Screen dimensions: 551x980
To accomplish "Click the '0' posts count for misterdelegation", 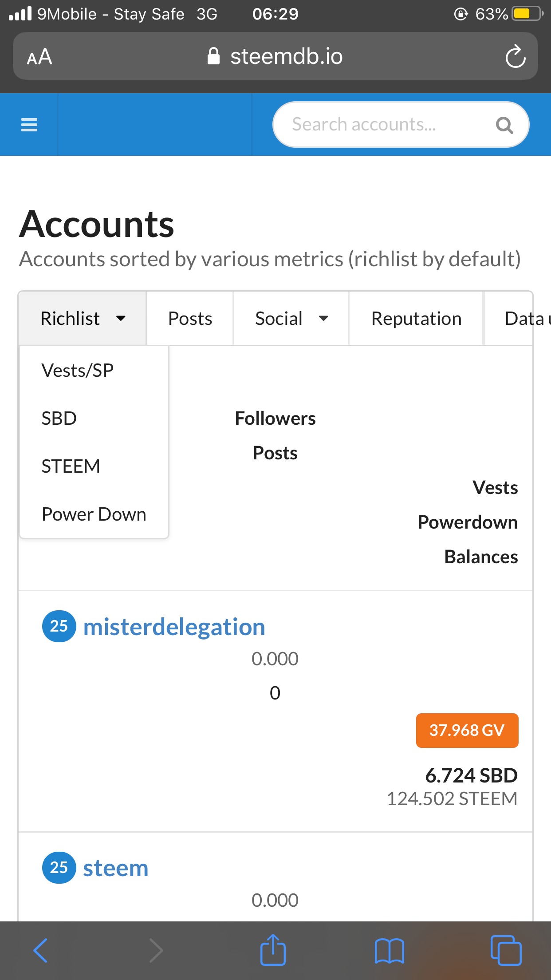I will pyautogui.click(x=275, y=693).
